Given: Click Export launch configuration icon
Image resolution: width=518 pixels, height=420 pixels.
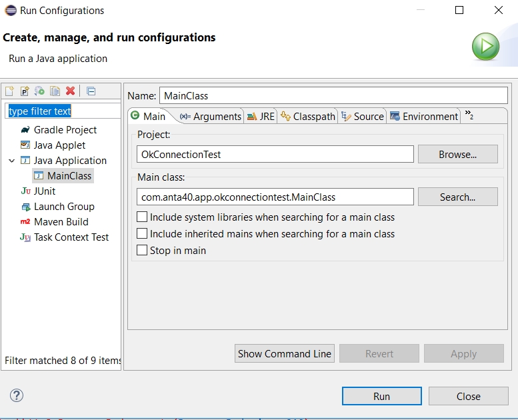Looking at the screenshot, I should pos(39,91).
